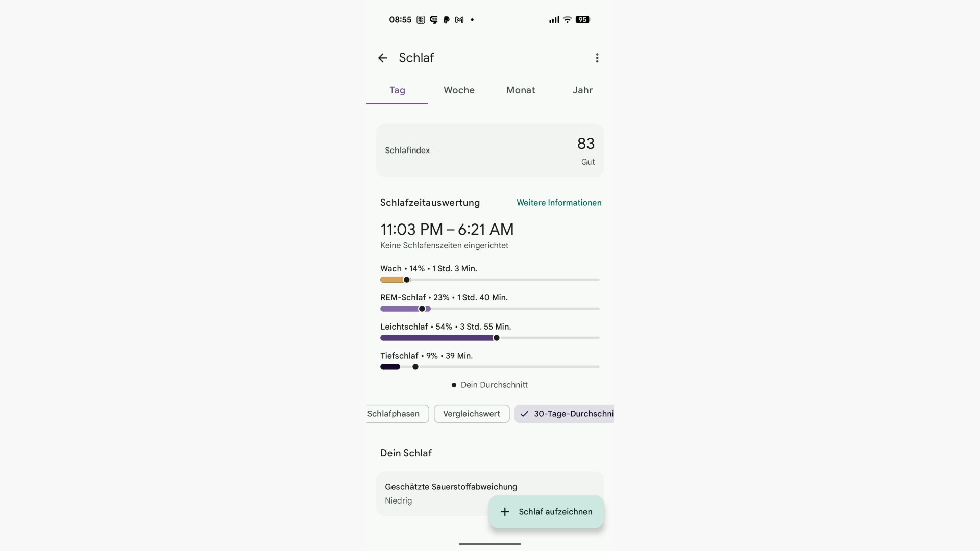
Task: Tap the Wi-Fi status icon
Action: [x=567, y=20]
